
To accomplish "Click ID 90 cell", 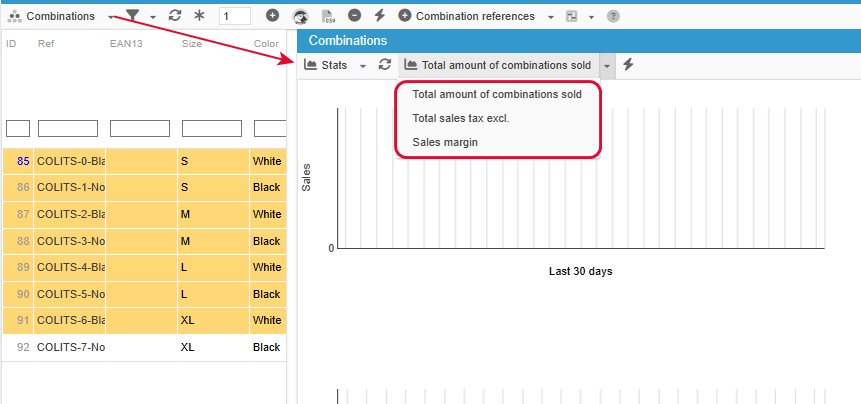I will tap(18, 294).
